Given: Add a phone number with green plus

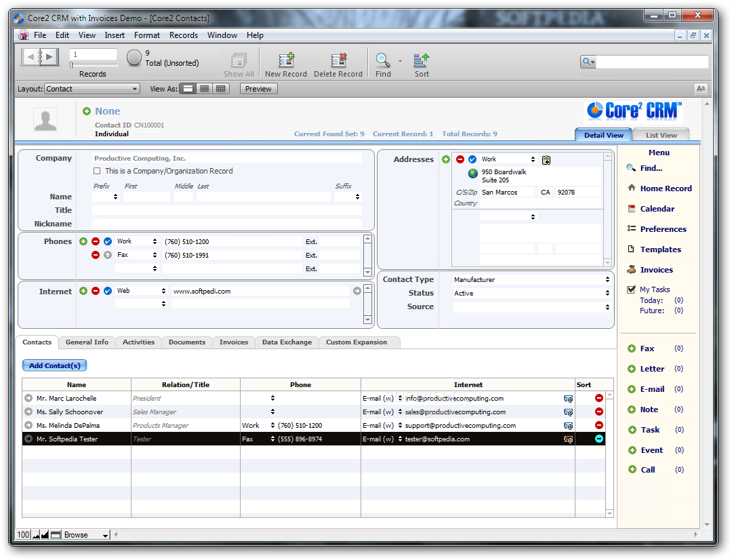Looking at the screenshot, I should 83,241.
